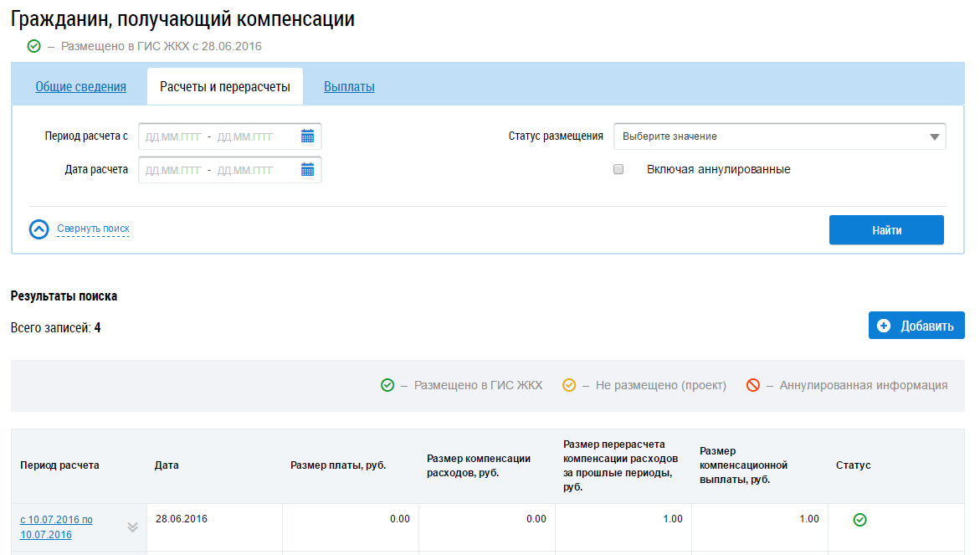
Task: Select Расчеты и перерасчеты tab
Action: point(224,86)
